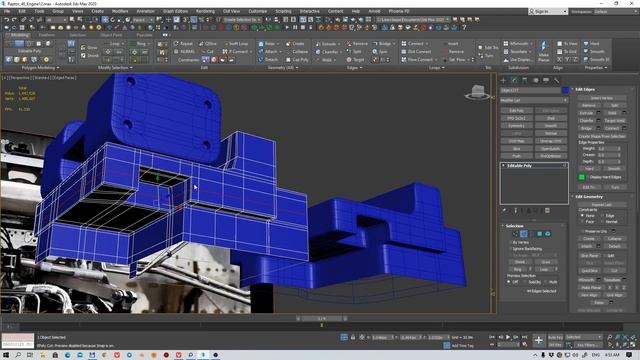This screenshot has height=360, width=640.
Task: Open the Utilities wrench tab icon
Action: (x=556, y=80)
